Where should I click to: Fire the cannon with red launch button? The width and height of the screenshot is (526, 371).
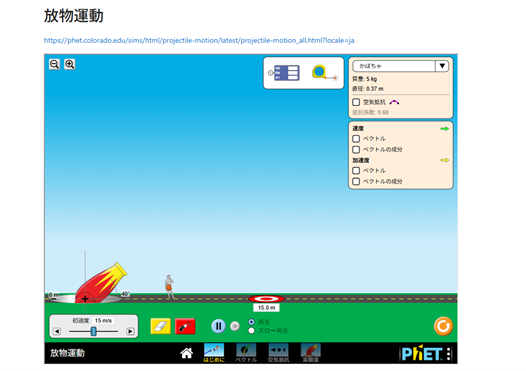click(185, 326)
